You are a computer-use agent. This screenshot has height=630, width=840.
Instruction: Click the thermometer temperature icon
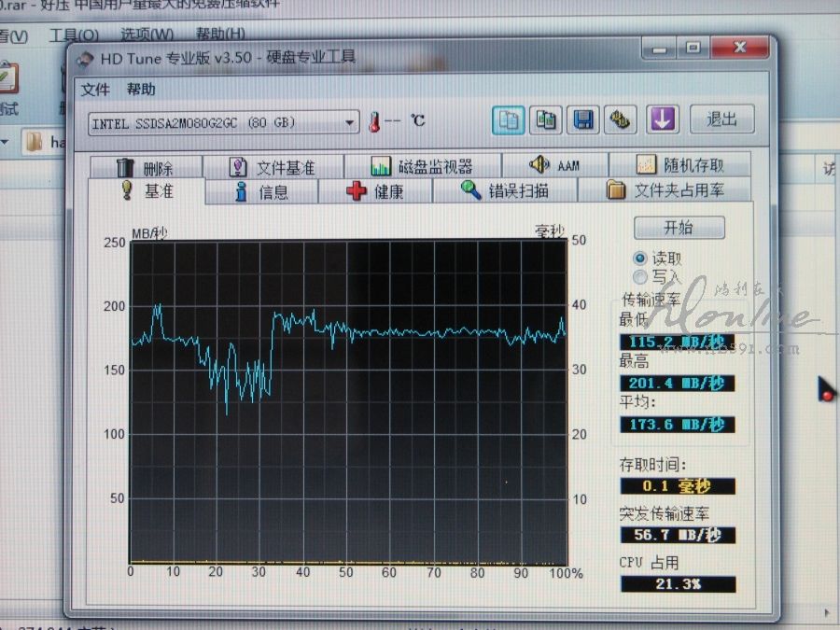[373, 121]
